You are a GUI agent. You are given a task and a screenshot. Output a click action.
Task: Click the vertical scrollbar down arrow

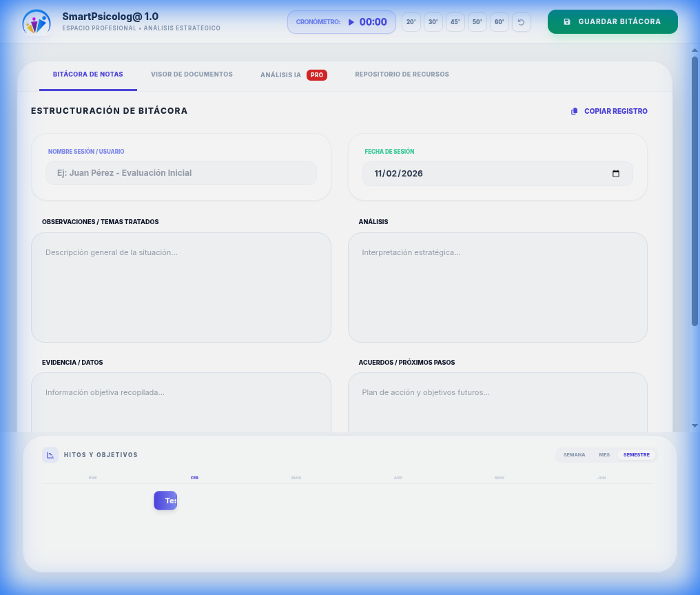[x=694, y=425]
